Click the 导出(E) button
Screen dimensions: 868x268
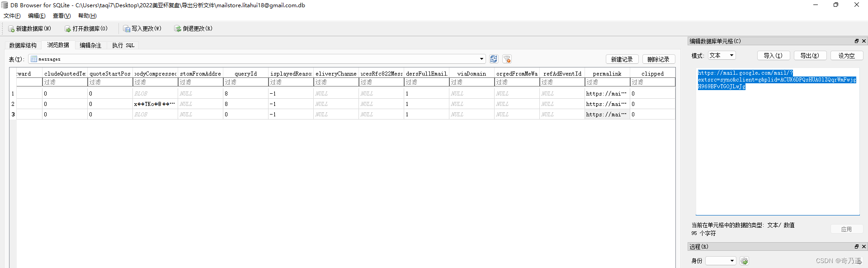[x=810, y=56]
